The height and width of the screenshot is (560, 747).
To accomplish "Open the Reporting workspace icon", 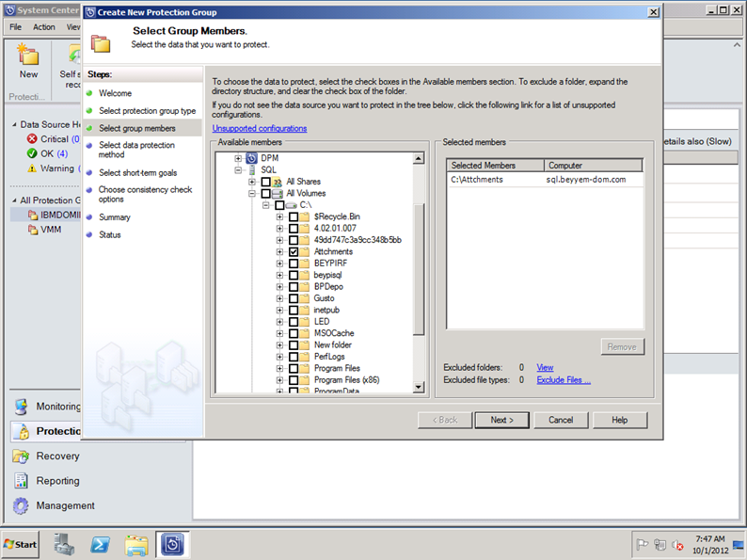I will click(21, 481).
